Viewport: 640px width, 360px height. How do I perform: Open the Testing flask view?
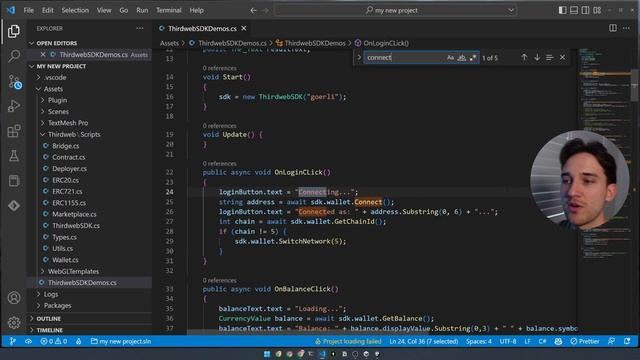click(13, 156)
